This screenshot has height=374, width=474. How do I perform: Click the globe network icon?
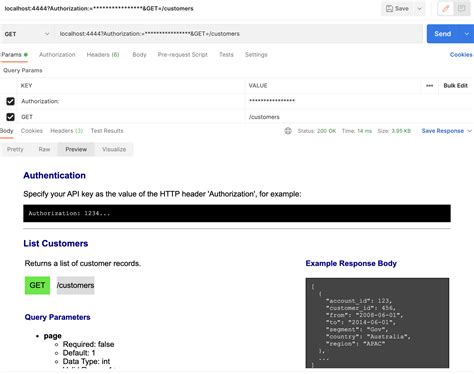click(x=288, y=131)
